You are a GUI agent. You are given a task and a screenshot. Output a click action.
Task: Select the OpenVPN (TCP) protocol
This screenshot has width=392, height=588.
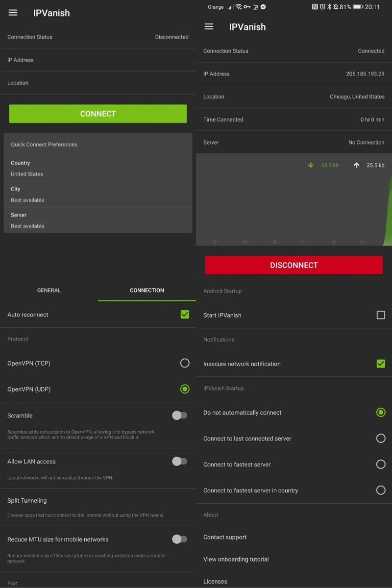coord(185,363)
